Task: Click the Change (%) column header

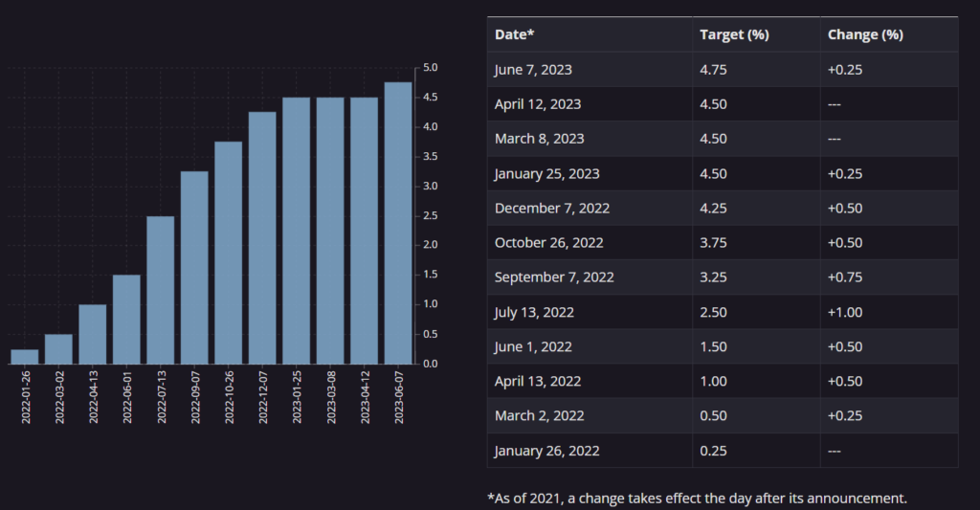Action: (865, 34)
